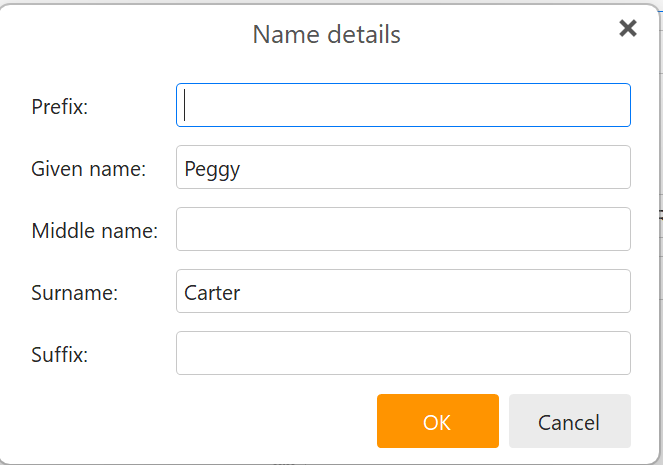Click the "Prefix:" label
Image resolution: width=663 pixels, height=465 pixels.
[60, 106]
